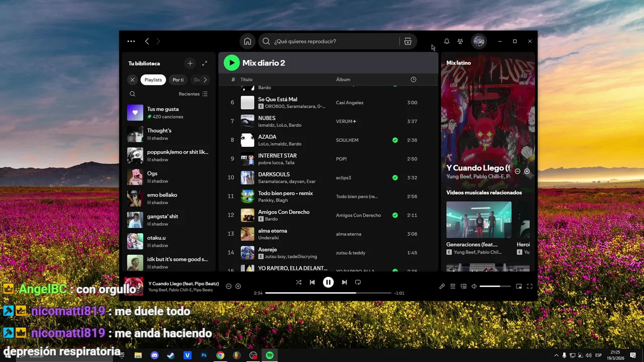Open the profile avatar menu
The width and height of the screenshot is (644, 362).
pos(479,41)
